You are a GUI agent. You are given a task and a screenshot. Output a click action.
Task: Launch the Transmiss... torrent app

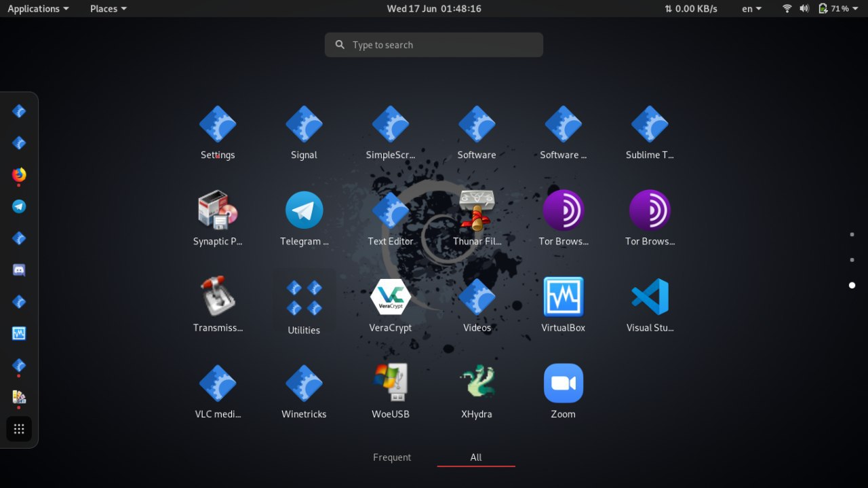coord(217,305)
